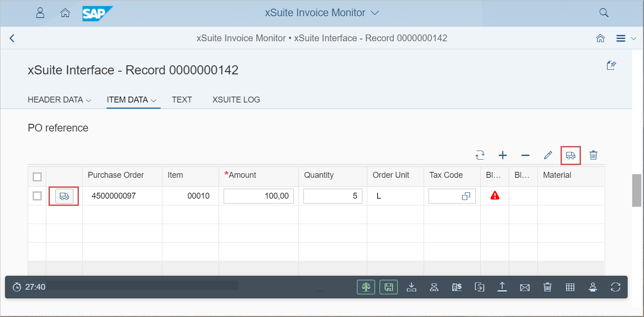Viewport: 644px width, 317px height.
Task: Tick the select-all checkbox in the table header
Action: coord(37,176)
